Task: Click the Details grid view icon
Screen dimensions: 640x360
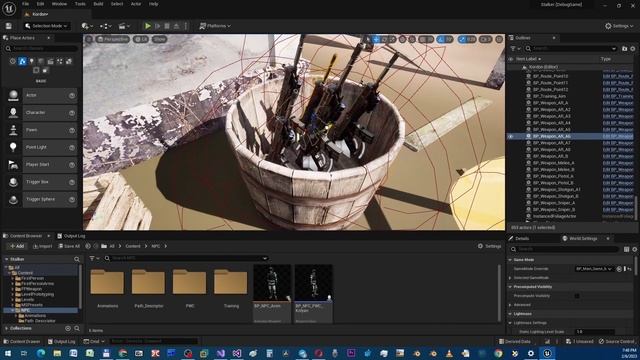Action: point(627,249)
